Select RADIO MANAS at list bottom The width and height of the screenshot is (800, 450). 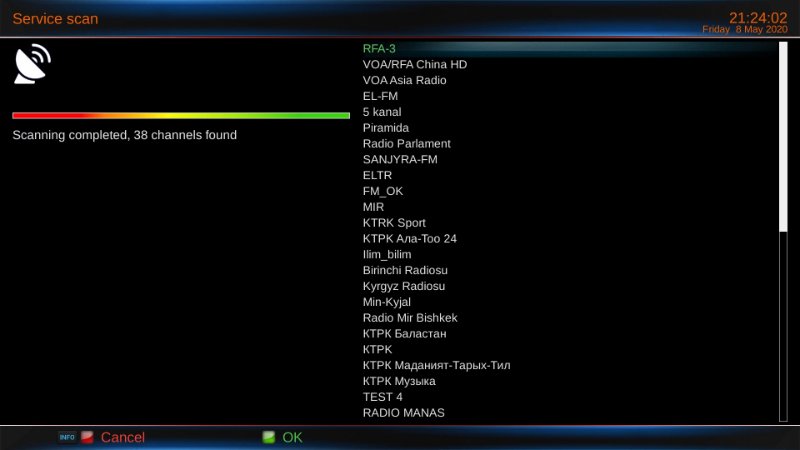(x=403, y=412)
